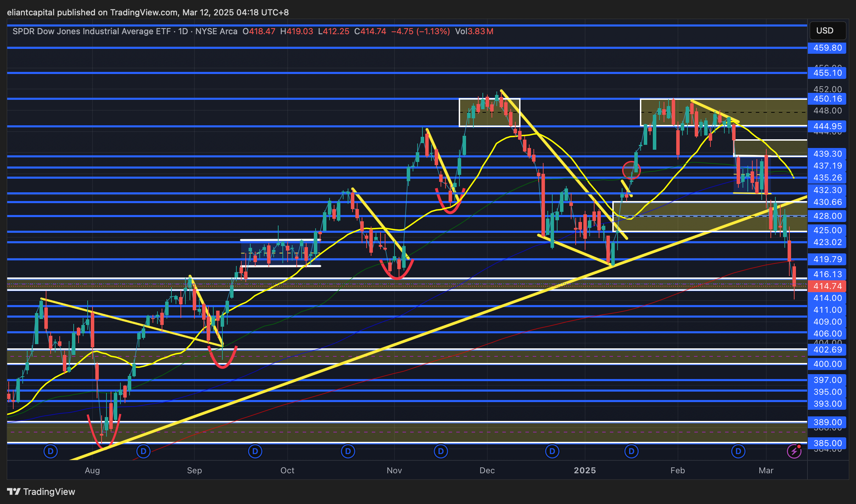
Task: Click the Vol 3.83 M volume readout
Action: pyautogui.click(x=474, y=31)
